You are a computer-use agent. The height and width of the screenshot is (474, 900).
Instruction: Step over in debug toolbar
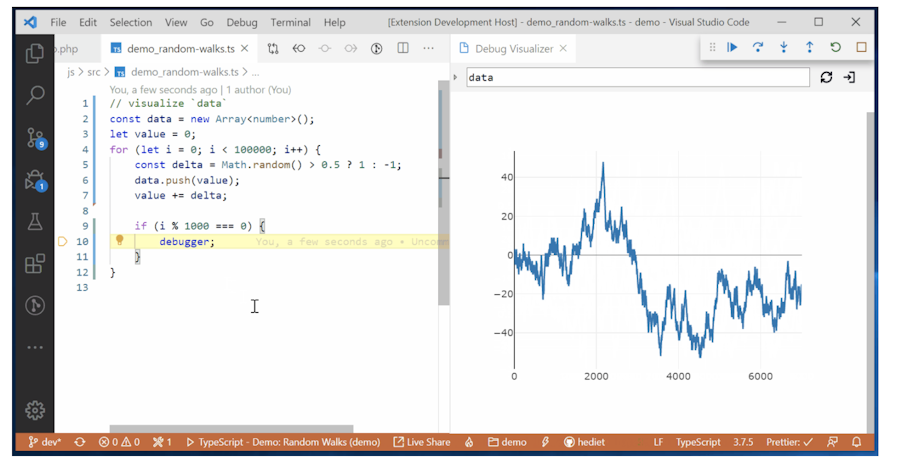tap(758, 48)
